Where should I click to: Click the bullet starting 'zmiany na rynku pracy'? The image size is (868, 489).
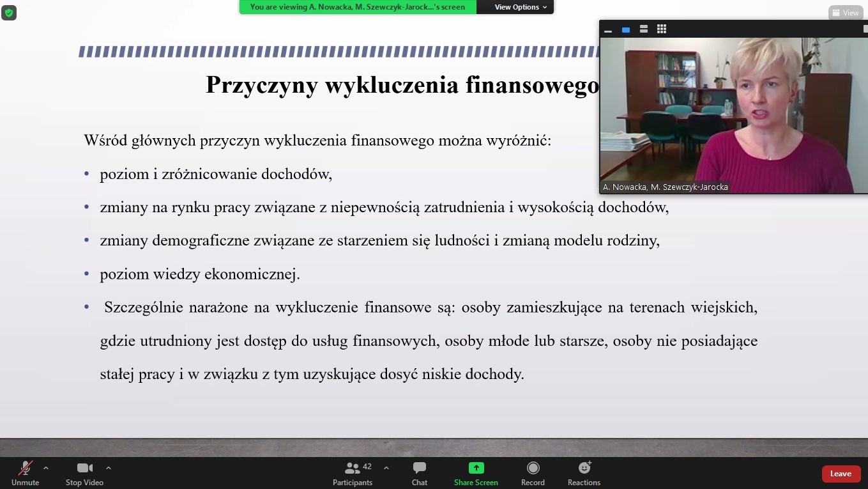point(384,207)
